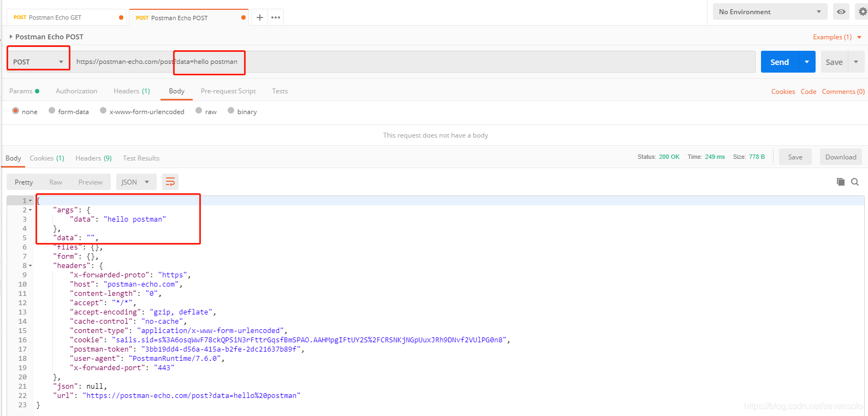Screen dimensions: 868x416
Task: Click the 200 OK status text
Action: [x=669, y=157]
